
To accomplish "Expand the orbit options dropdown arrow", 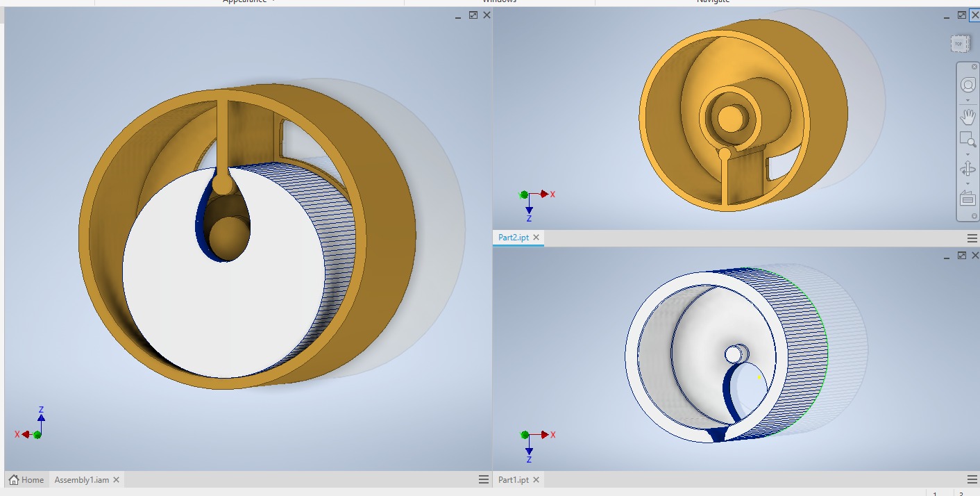I will pos(968,183).
